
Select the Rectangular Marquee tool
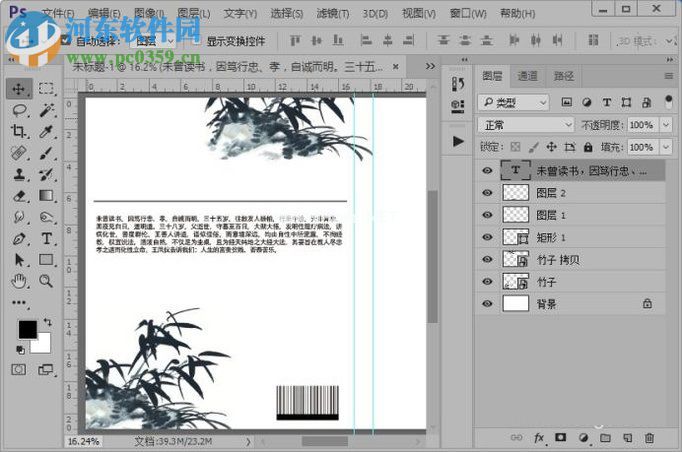(x=46, y=89)
